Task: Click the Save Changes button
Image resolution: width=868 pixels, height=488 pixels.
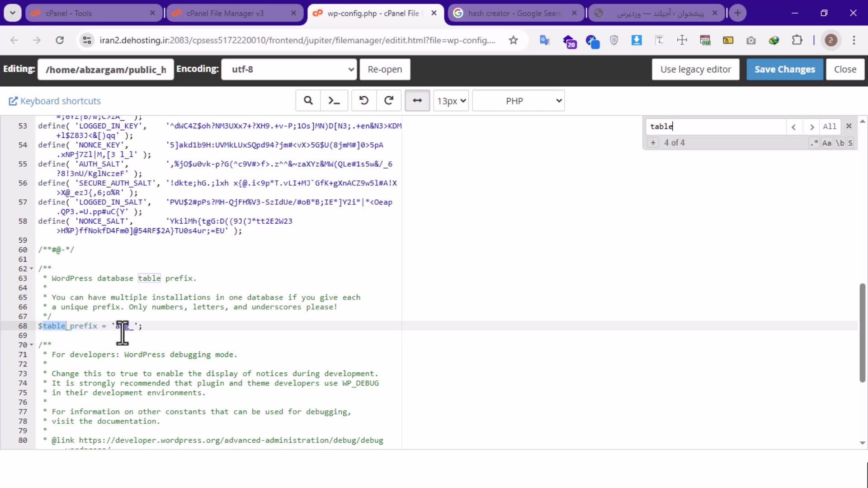Action: click(x=784, y=69)
